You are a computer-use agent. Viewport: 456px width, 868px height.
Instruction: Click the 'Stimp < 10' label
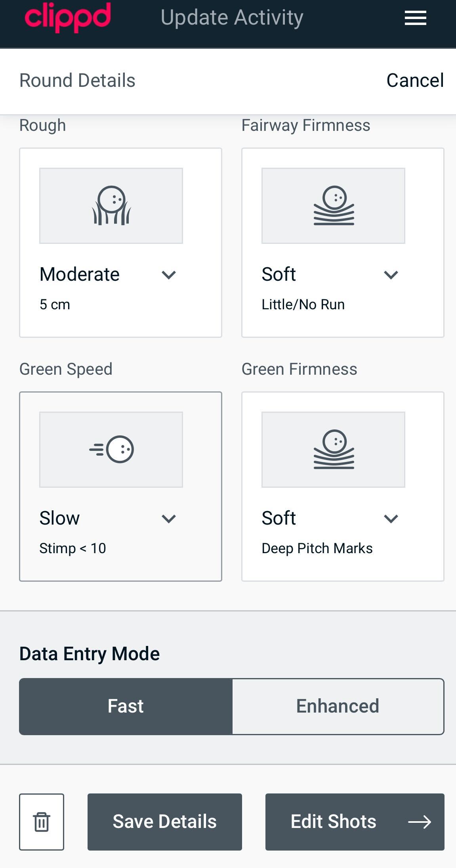pos(73,548)
